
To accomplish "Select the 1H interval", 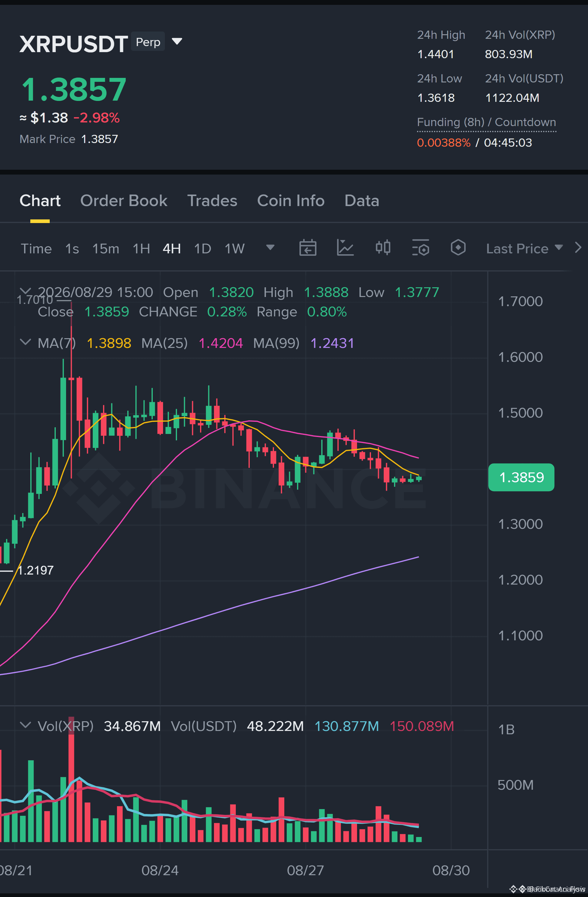I will tap(141, 248).
